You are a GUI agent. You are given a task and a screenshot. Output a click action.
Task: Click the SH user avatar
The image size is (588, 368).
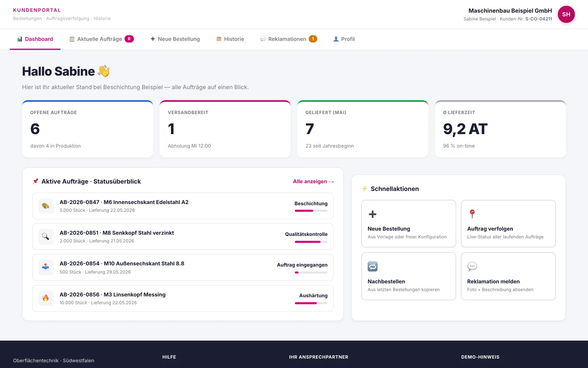tap(566, 14)
